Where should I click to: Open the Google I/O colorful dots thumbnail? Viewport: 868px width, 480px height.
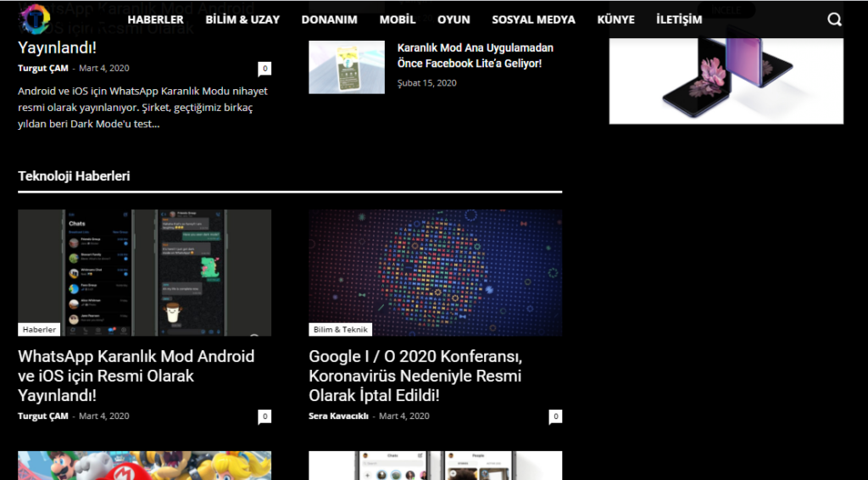point(435,272)
